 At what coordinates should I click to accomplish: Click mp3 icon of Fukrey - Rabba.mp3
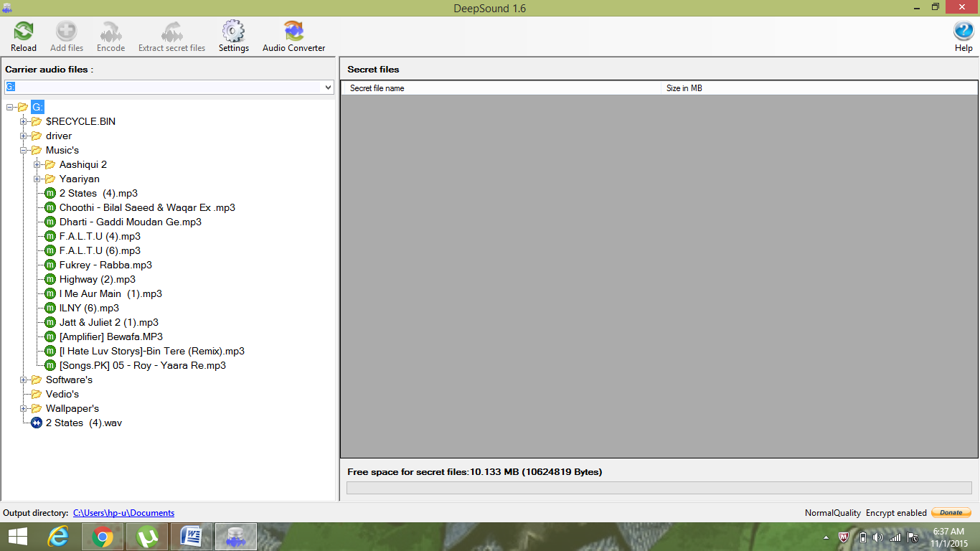pyautogui.click(x=50, y=265)
